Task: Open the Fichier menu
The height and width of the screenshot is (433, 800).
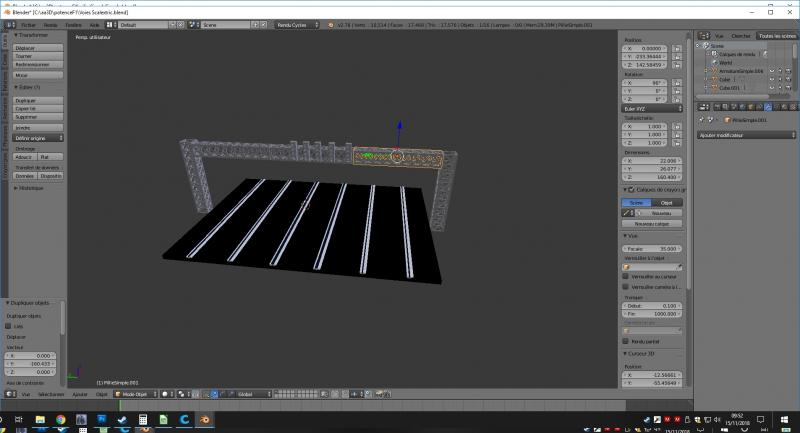Action: click(27, 23)
